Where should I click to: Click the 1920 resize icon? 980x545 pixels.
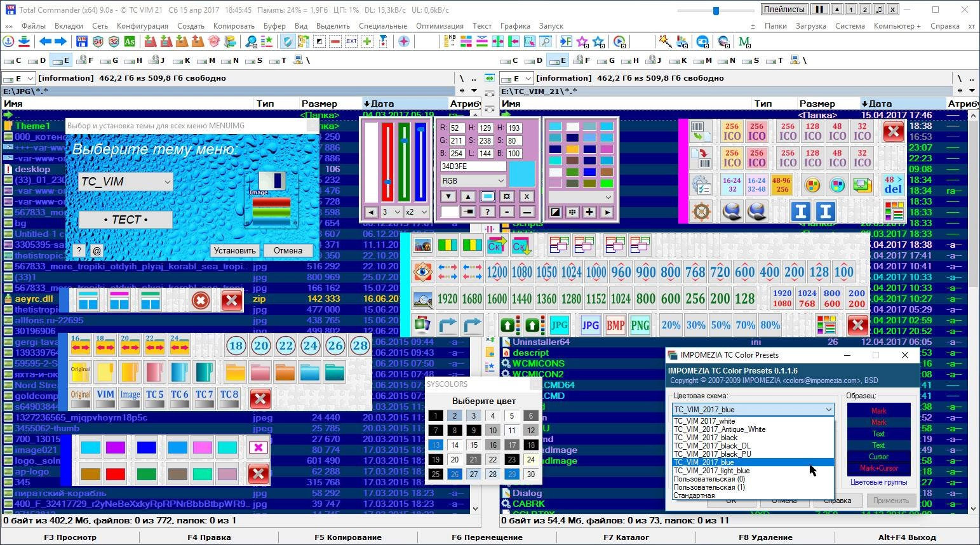point(447,299)
